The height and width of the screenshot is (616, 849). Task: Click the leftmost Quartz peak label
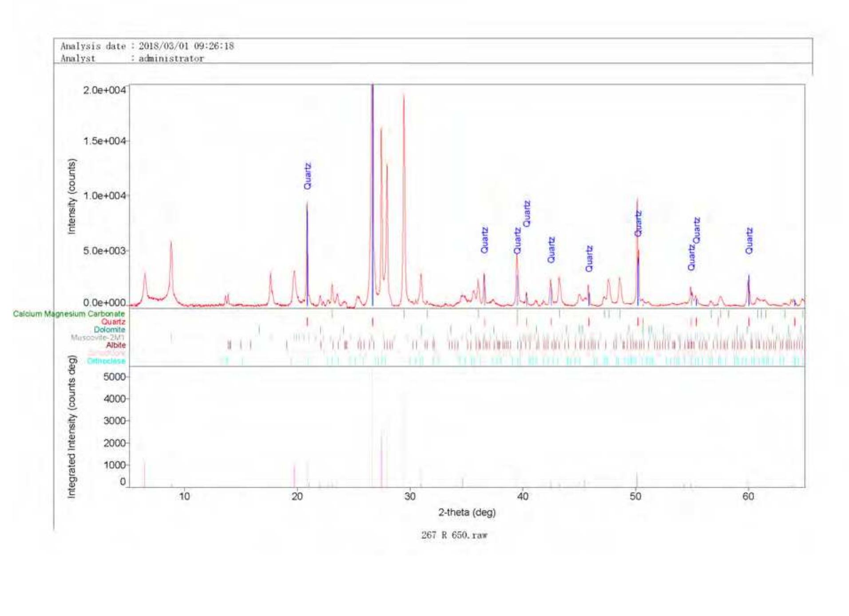pos(308,176)
